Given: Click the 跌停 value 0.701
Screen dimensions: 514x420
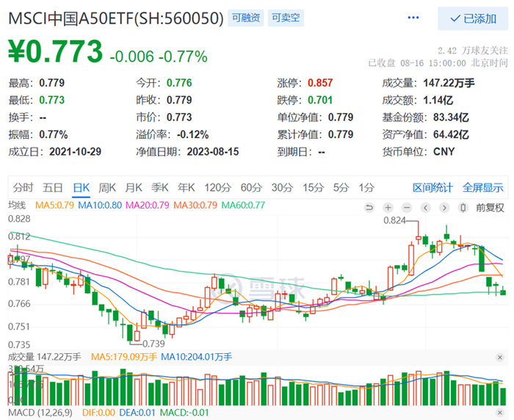Looking at the screenshot, I should click(x=320, y=100).
